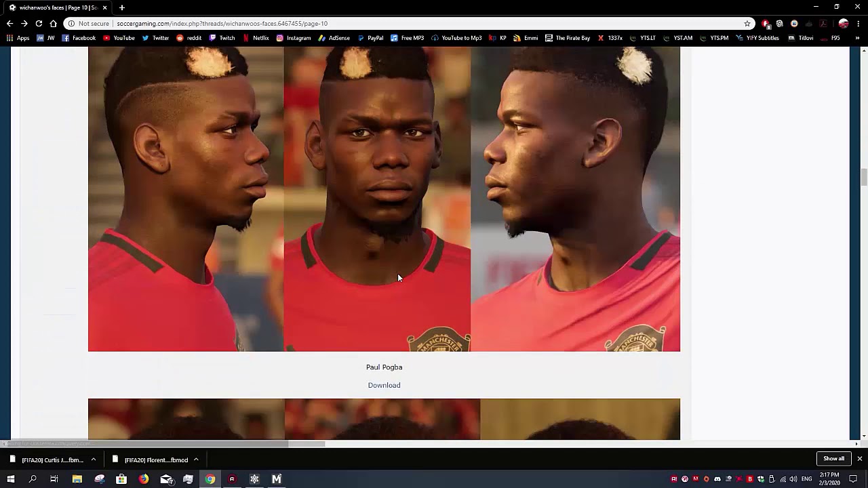
Task: Expand the hidden bookmarks overflow chevron
Action: click(x=858, y=38)
